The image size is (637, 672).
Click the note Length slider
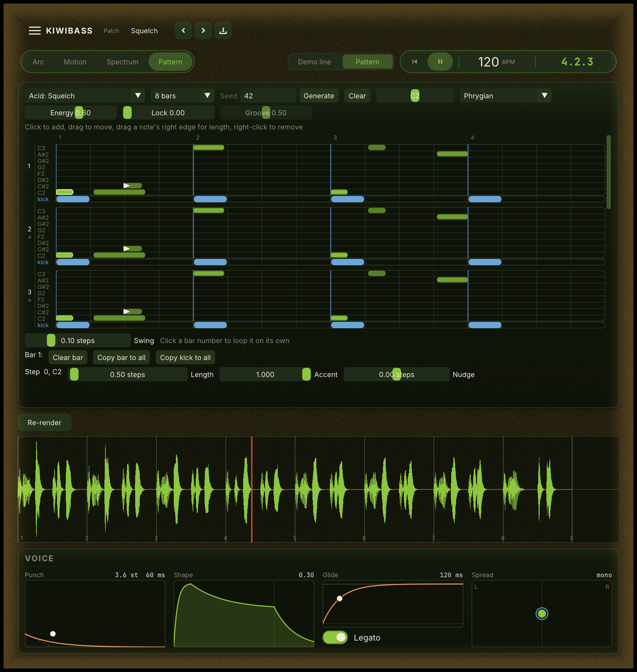[127, 374]
